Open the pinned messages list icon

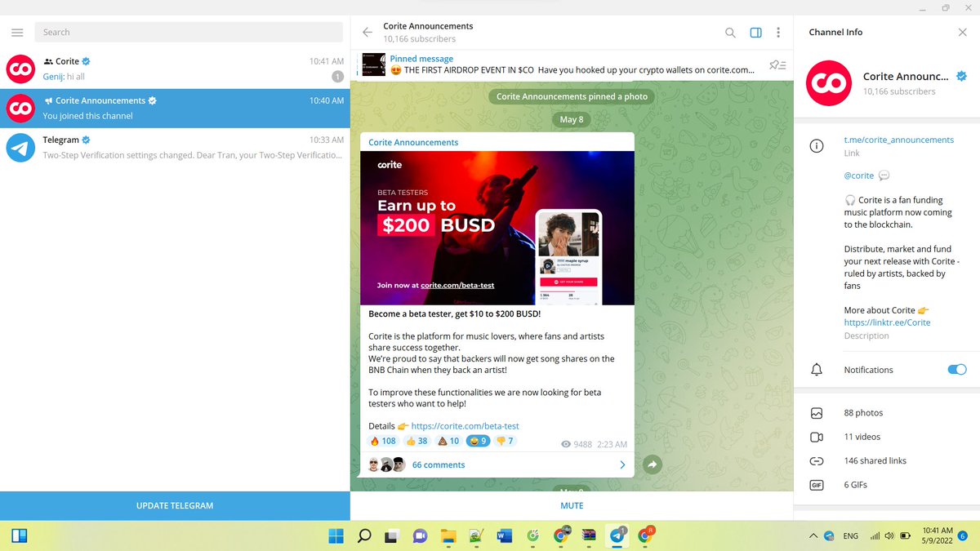pyautogui.click(x=777, y=65)
